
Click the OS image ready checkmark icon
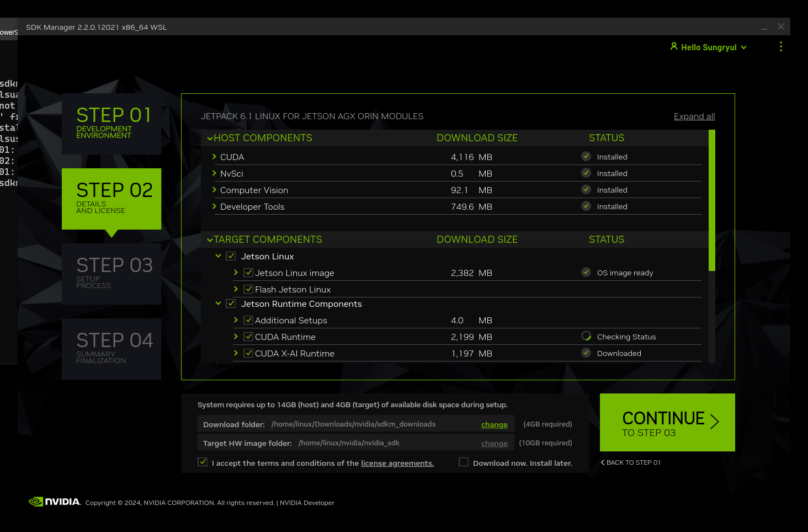[586, 273]
